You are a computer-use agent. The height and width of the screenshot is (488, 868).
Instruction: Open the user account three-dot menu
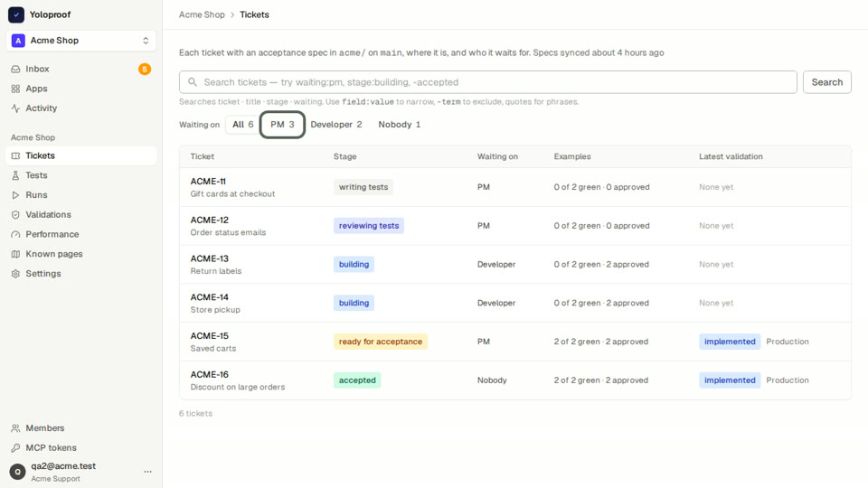[147, 472]
